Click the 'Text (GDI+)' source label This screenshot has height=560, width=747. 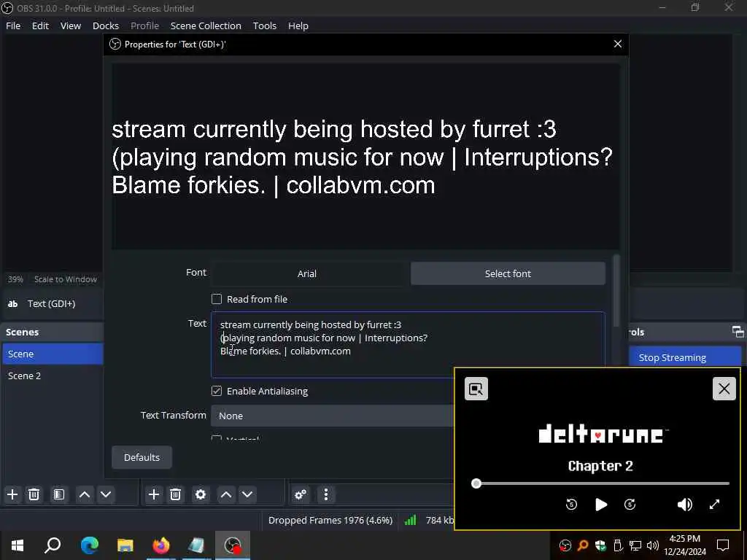tap(52, 303)
